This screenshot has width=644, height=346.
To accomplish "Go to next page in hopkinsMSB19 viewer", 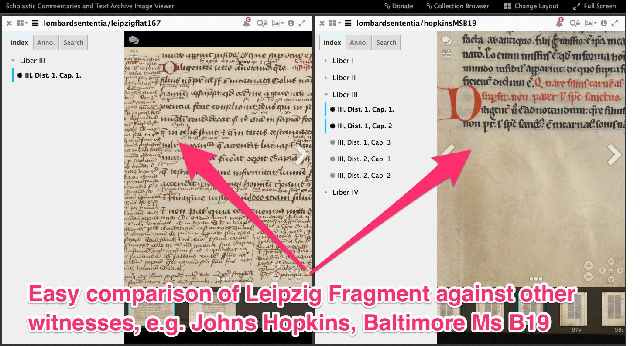I will pyautogui.click(x=614, y=154).
